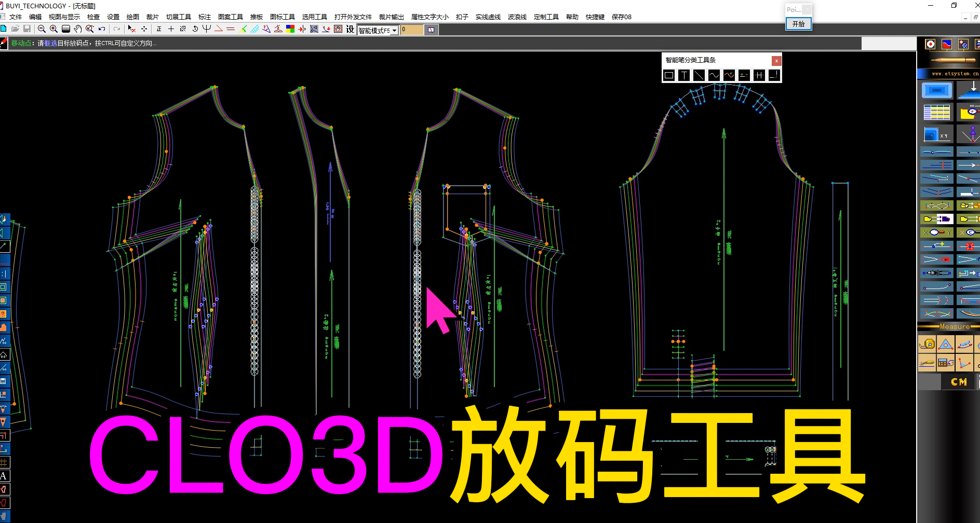The image size is (980, 523).
Task: Select the pan hand tool on the toolbar
Action: click(x=78, y=30)
